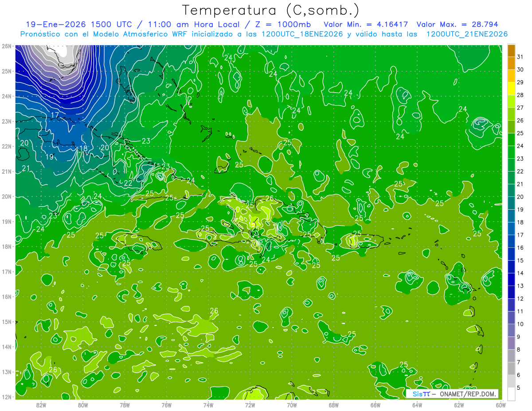Click the color scale label 16
This screenshot has width=532, height=411.
[x=520, y=247]
